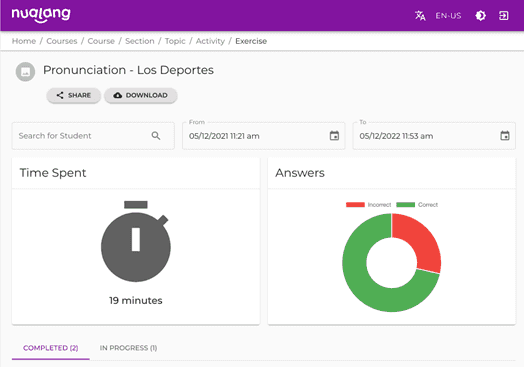Click the nualang logo
This screenshot has height=367, width=524.
(x=41, y=15)
